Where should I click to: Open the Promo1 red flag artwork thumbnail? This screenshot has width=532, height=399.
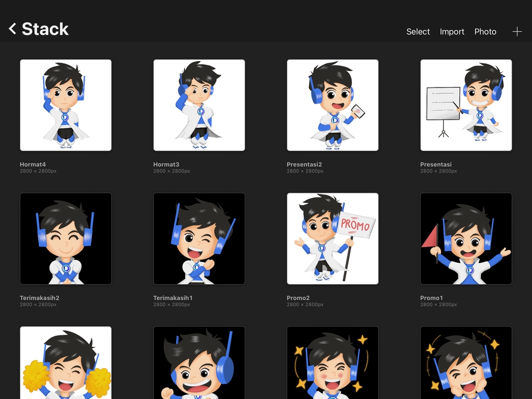point(466,238)
